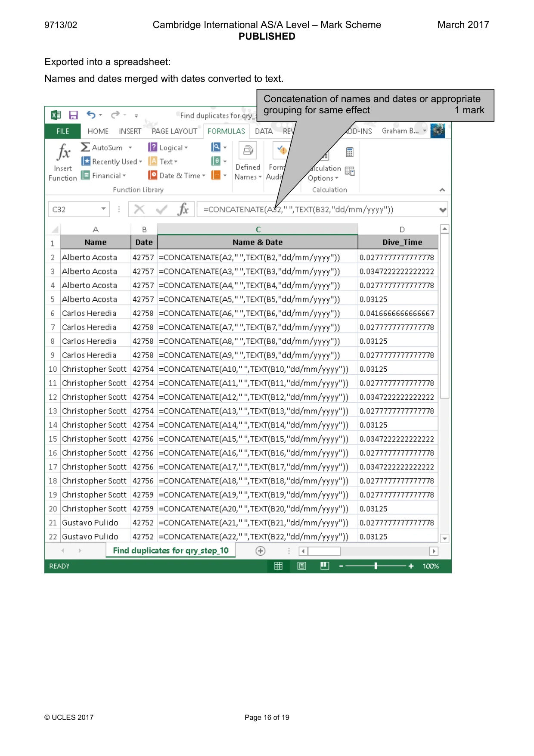Switch to Page Layout view in the status bar
The width and height of the screenshot is (534, 756).
tap(302, 566)
